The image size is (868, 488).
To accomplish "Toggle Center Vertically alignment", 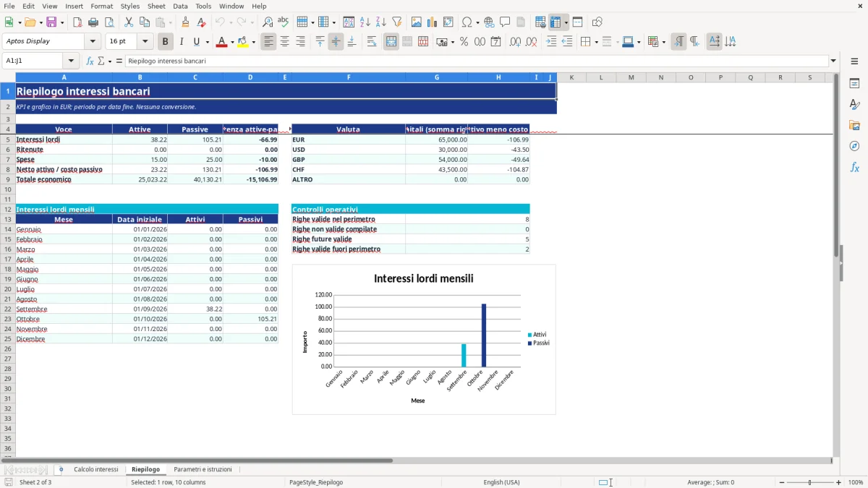I will pyautogui.click(x=336, y=42).
